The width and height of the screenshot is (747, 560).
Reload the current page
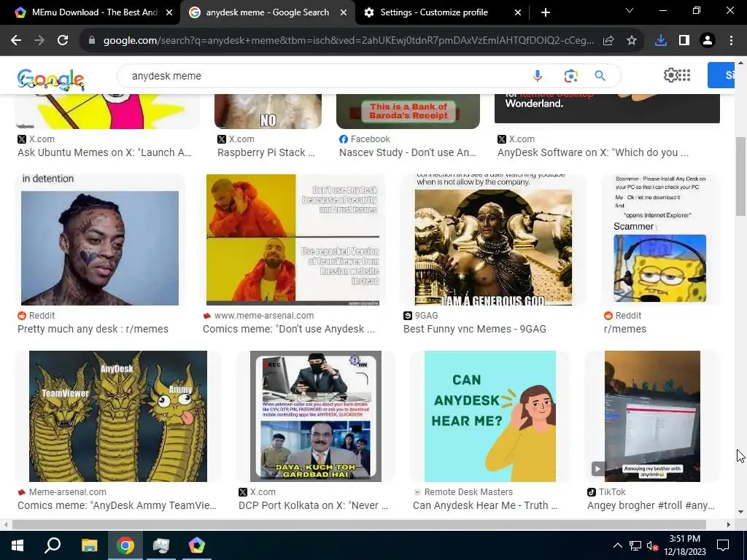tap(63, 41)
